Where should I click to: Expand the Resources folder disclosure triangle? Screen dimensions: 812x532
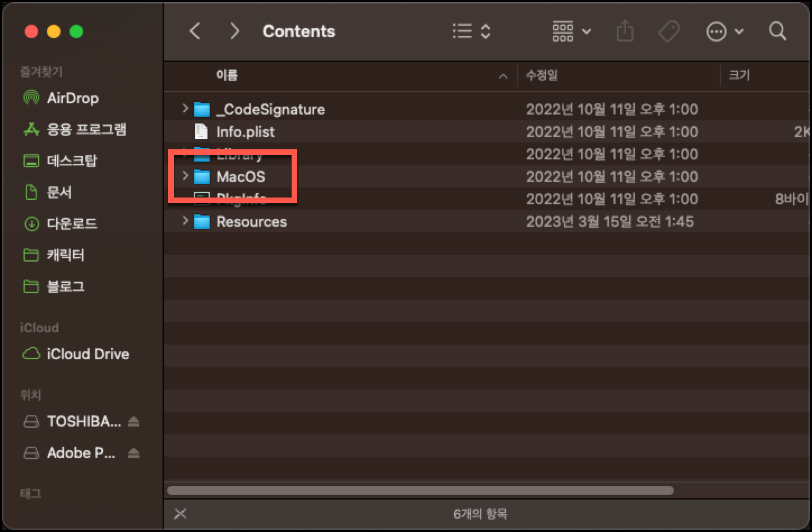186,221
